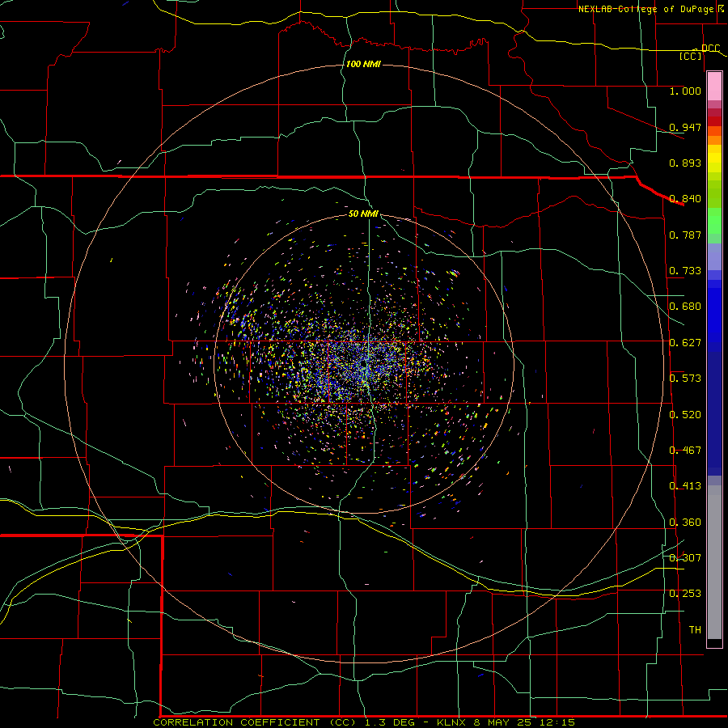Image resolution: width=728 pixels, height=728 pixels.
Task: Click the 0.680 scale value
Action: coord(685,306)
